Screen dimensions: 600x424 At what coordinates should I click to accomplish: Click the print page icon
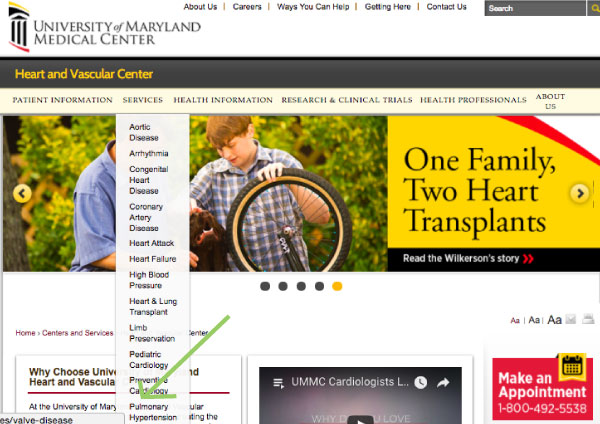(588, 318)
